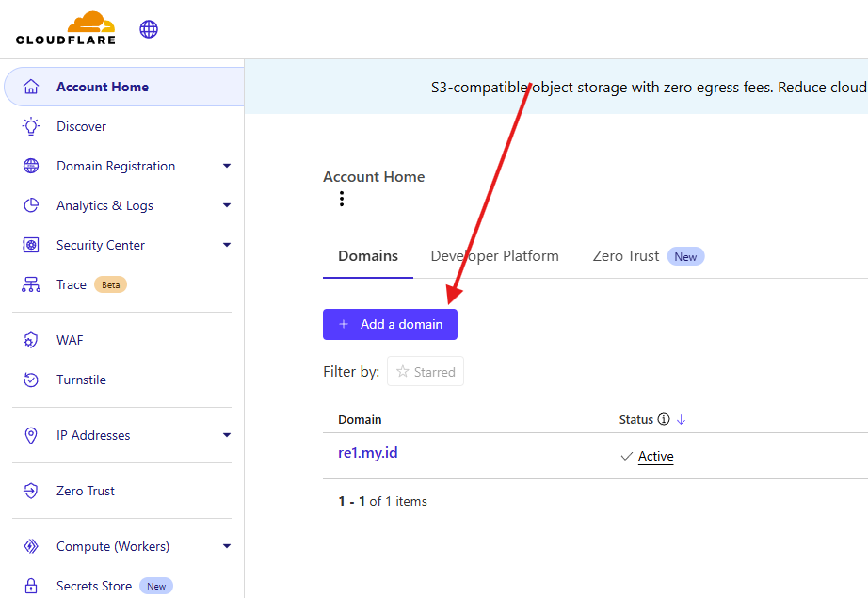Expand the IP Addresses submenu arrow
The width and height of the screenshot is (868, 598).
tap(226, 435)
